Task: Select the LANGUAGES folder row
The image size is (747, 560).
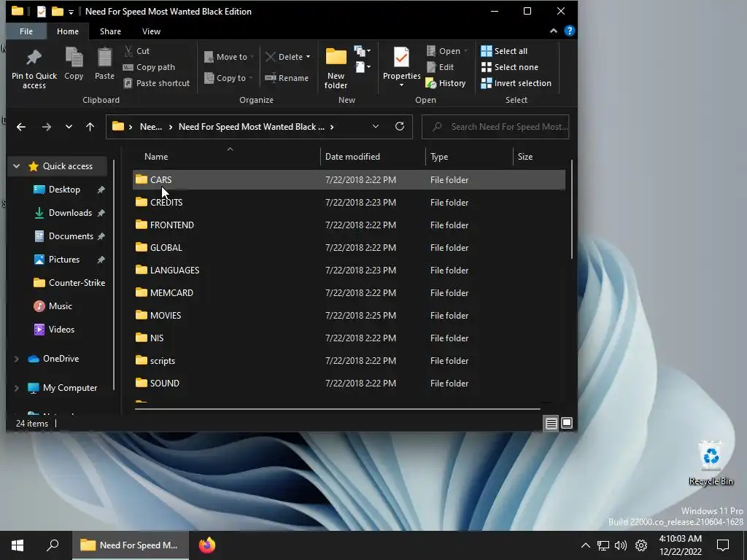Action: (x=349, y=270)
